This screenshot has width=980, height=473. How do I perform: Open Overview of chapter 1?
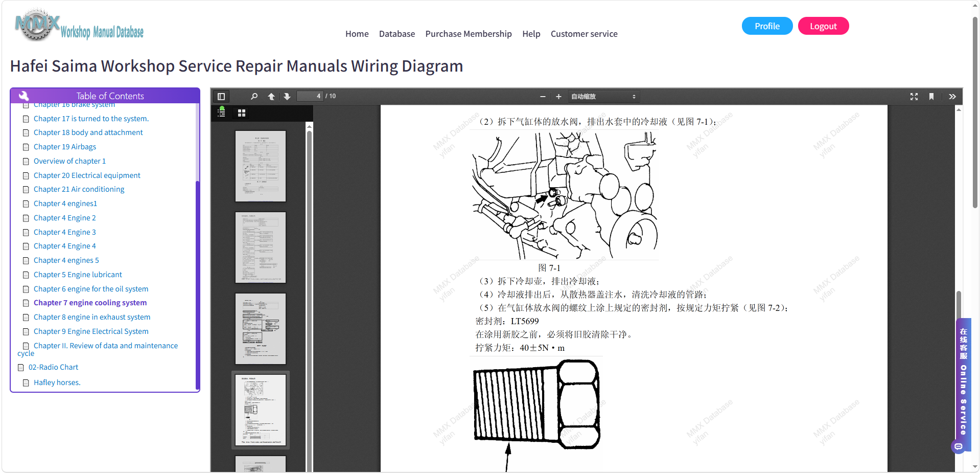coord(69,161)
